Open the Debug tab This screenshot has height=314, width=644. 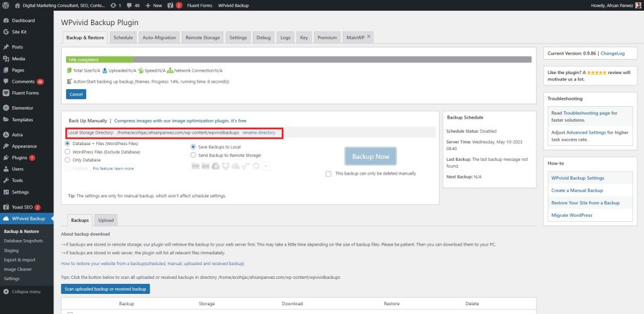tap(264, 38)
